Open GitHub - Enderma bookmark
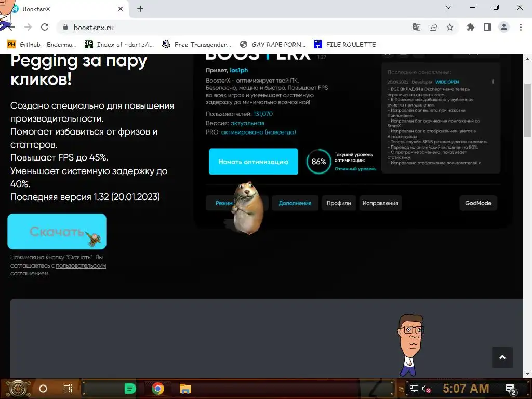Screen dimensions: 532x399 [41, 45]
